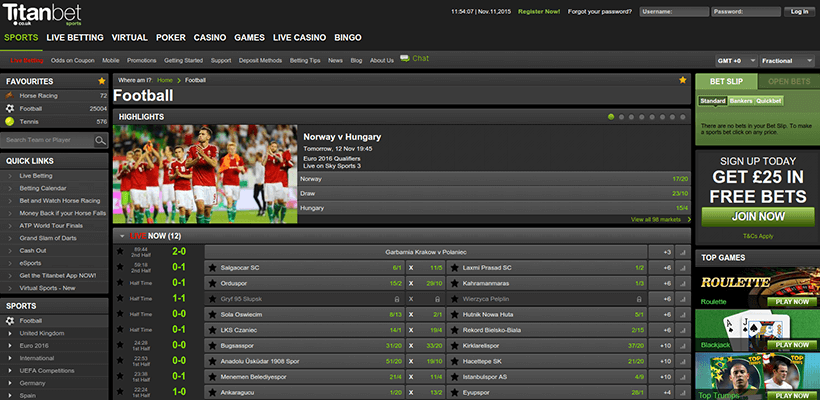Go to the Casino main tab
The width and height of the screenshot is (820, 400).
(x=210, y=38)
